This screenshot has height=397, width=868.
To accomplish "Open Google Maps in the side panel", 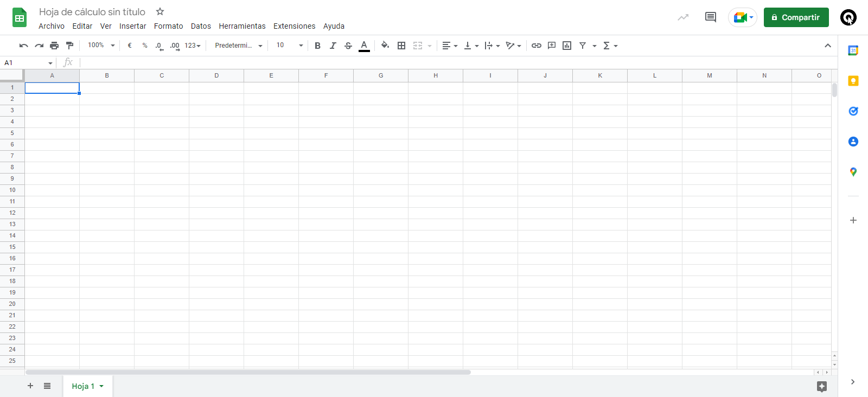I will tap(853, 172).
